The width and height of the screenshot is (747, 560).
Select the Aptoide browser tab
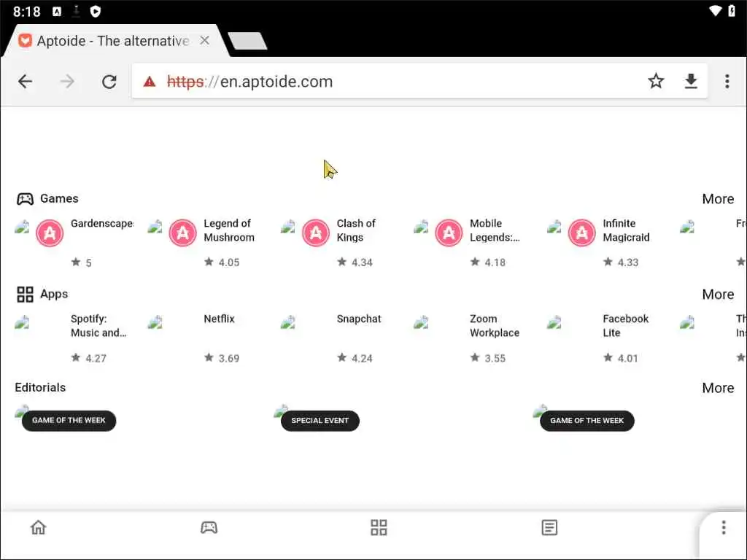(113, 41)
